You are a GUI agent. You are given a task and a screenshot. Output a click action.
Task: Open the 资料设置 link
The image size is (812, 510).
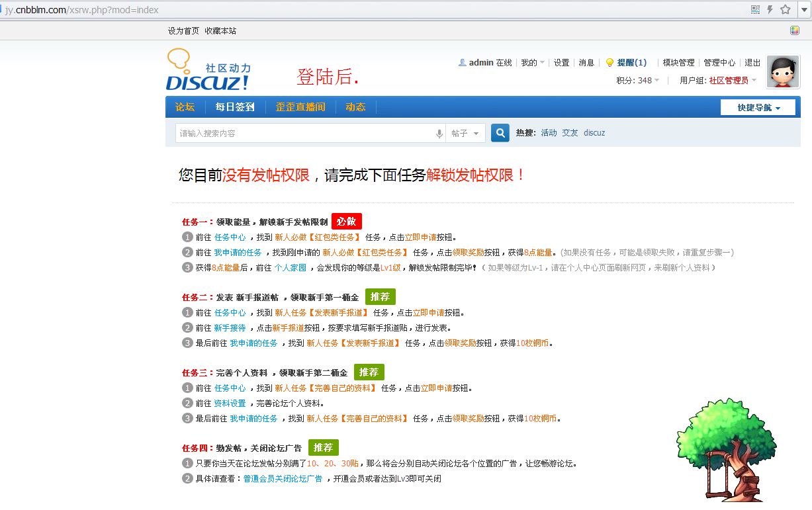(230, 404)
